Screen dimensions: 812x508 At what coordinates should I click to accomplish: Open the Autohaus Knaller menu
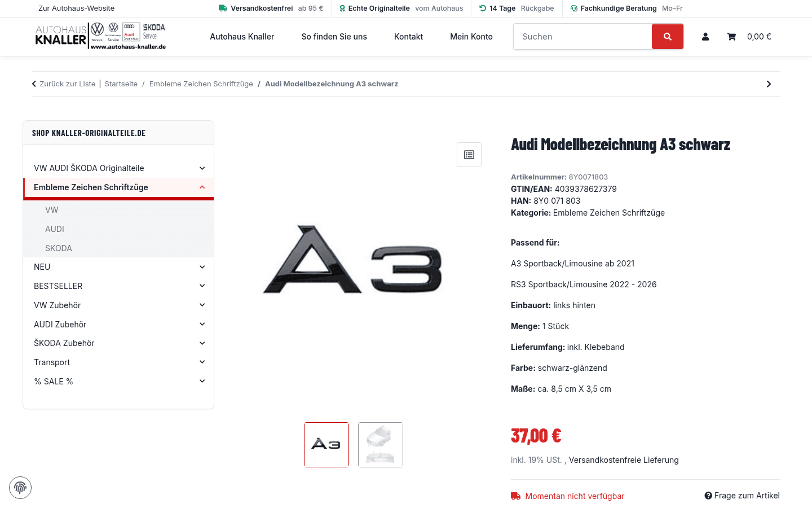point(242,37)
